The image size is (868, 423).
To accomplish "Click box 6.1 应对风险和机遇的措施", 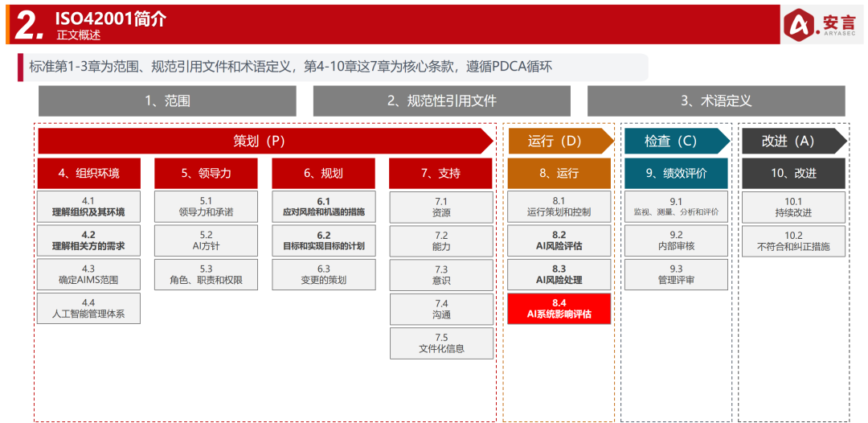I will (323, 207).
